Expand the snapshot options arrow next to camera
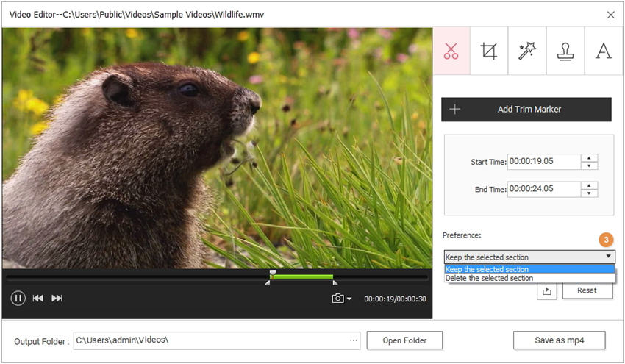This screenshot has height=364, width=625. click(x=349, y=299)
